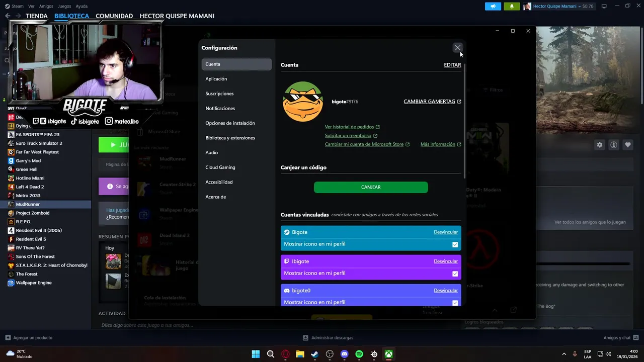Click Steam back navigation arrow
Screen dimensions: 644x362
pyautogui.click(x=8, y=16)
